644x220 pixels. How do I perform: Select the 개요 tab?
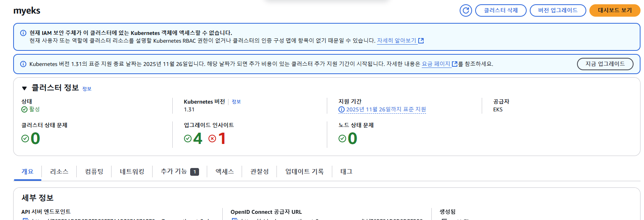(x=27, y=171)
